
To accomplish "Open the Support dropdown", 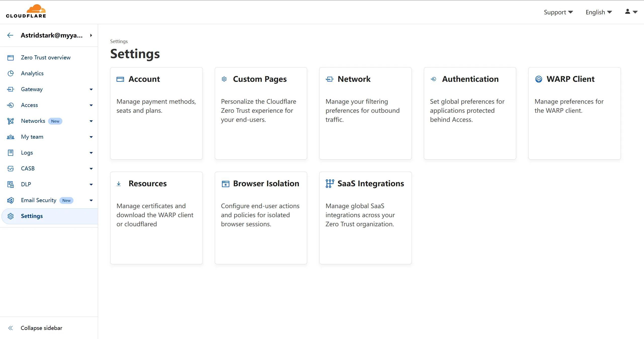I will coord(558,12).
